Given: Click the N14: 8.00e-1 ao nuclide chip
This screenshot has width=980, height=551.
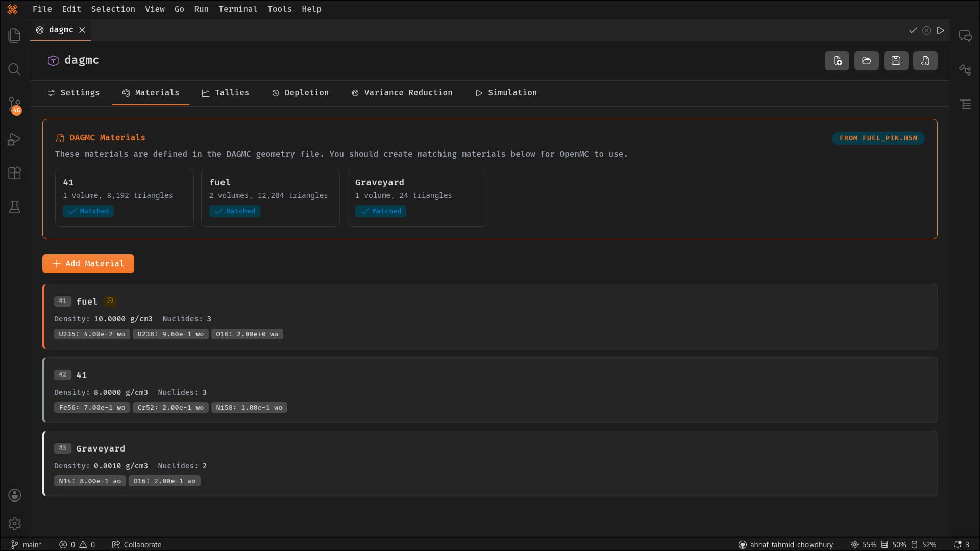Looking at the screenshot, I should pos(90,481).
